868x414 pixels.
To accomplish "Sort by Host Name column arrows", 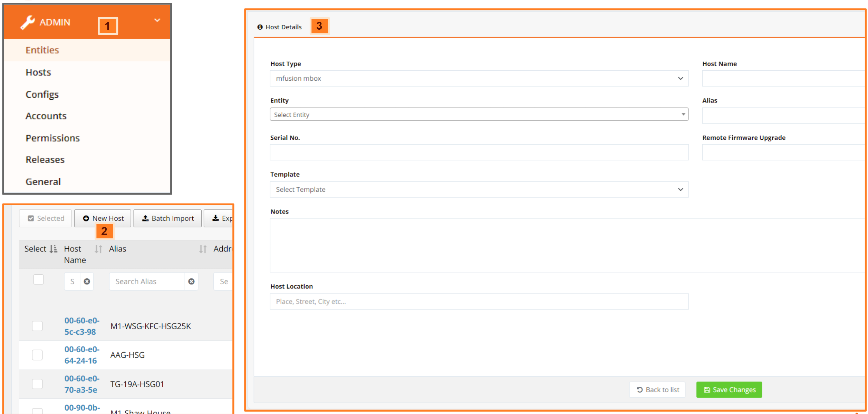I will coord(98,249).
